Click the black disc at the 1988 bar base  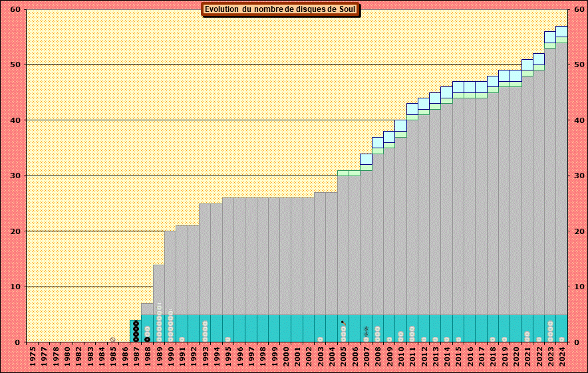click(147, 339)
